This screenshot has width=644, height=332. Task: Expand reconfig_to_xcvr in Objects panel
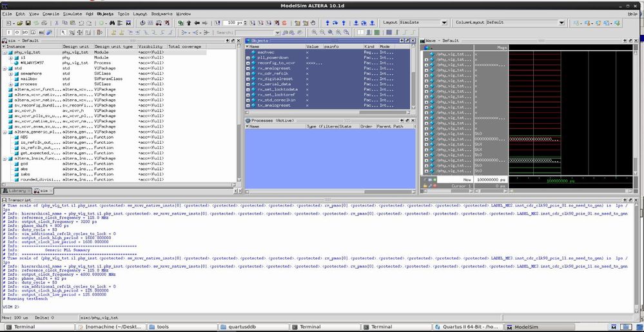coord(248,63)
